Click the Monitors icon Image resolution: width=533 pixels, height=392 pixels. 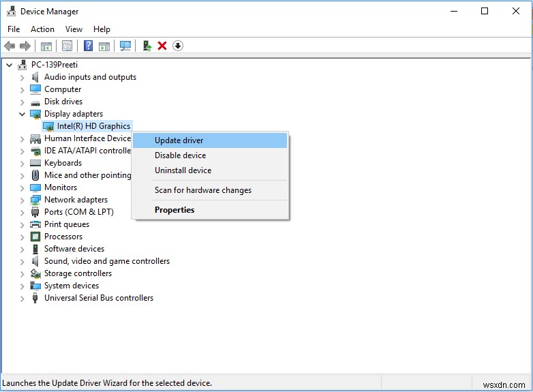35,187
